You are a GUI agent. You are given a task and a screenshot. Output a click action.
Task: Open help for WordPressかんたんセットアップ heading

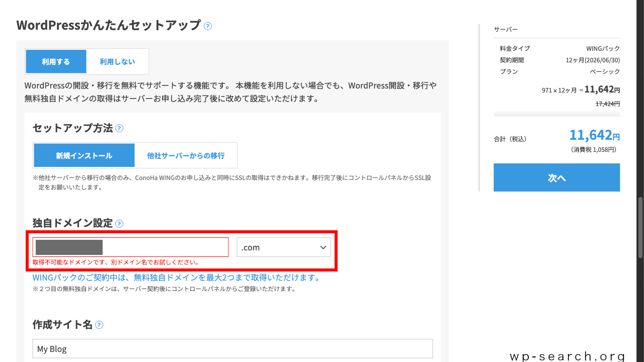(208, 26)
